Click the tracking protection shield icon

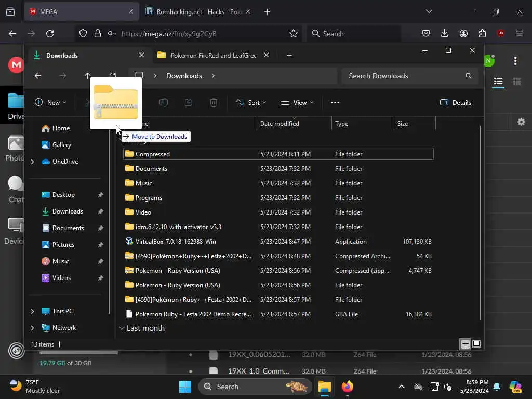83,34
